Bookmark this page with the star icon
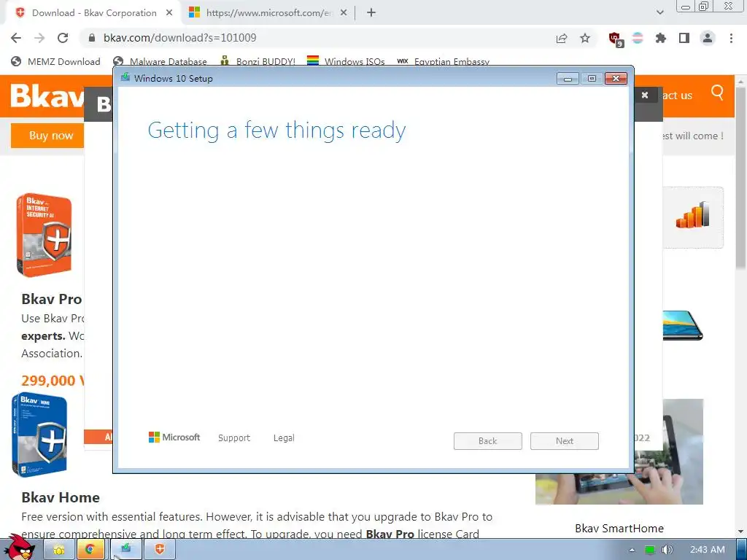This screenshot has height=560, width=747. pyautogui.click(x=585, y=38)
